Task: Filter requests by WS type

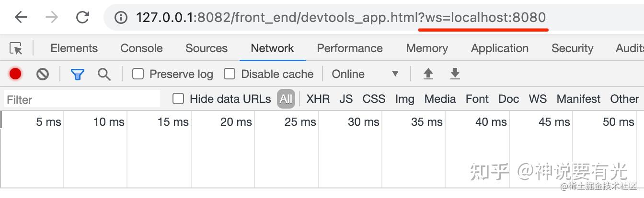Action: 538,99
